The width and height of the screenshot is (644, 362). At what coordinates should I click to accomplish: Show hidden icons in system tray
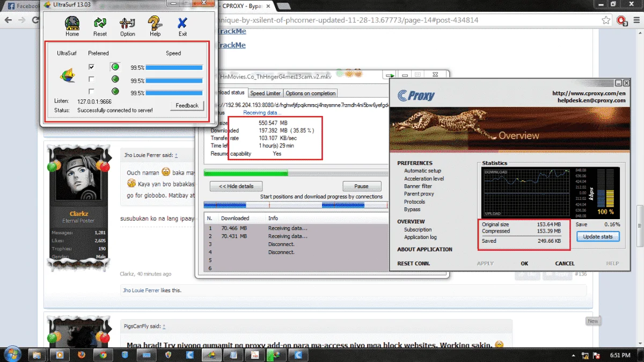[x=573, y=356]
